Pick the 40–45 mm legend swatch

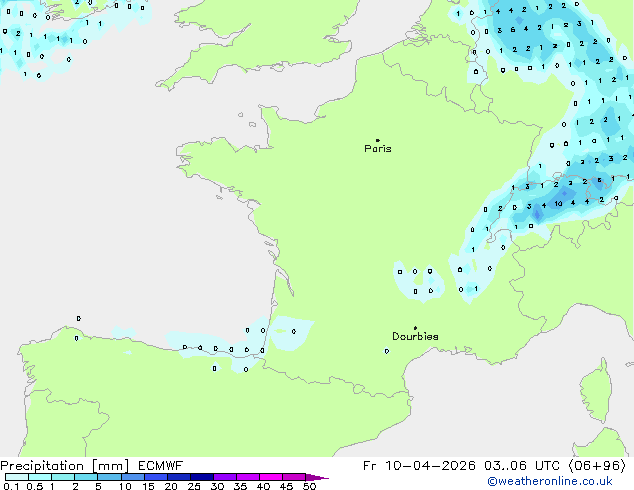(271, 477)
